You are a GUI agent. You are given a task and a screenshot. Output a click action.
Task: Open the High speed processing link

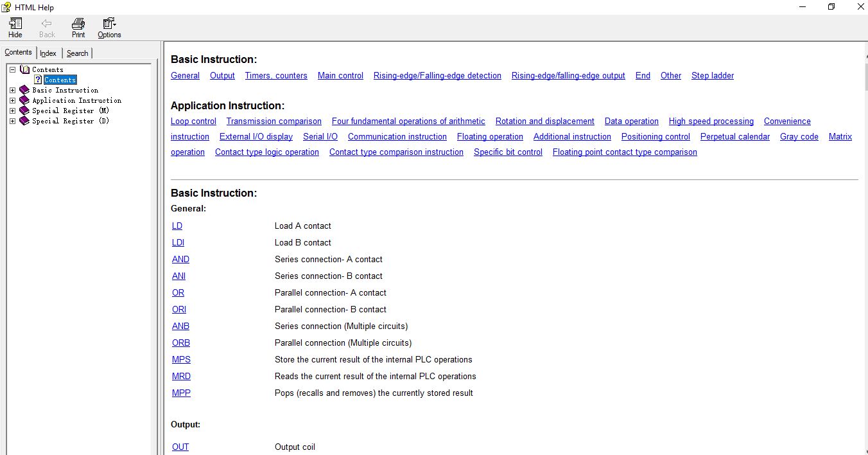tap(711, 121)
